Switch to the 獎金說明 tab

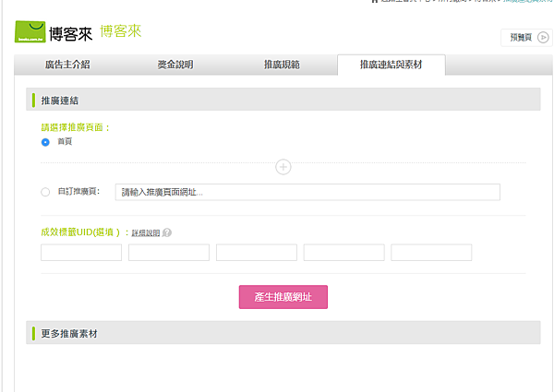point(175,65)
